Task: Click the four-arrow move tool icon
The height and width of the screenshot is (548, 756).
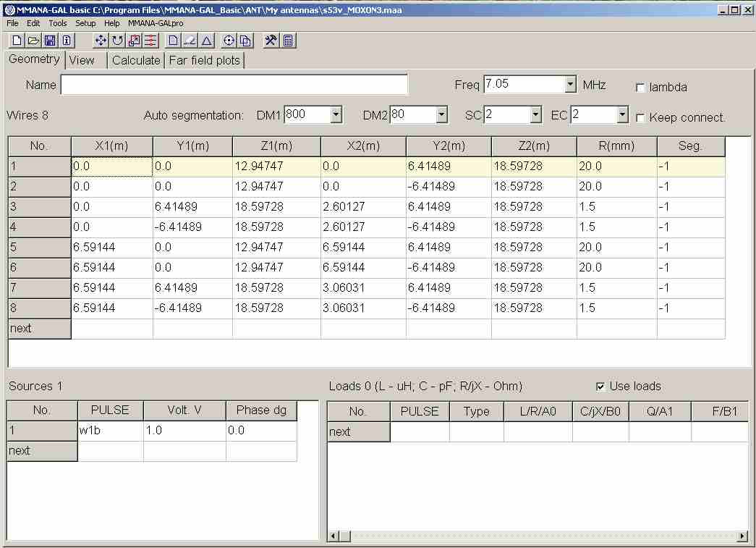Action: click(101, 41)
